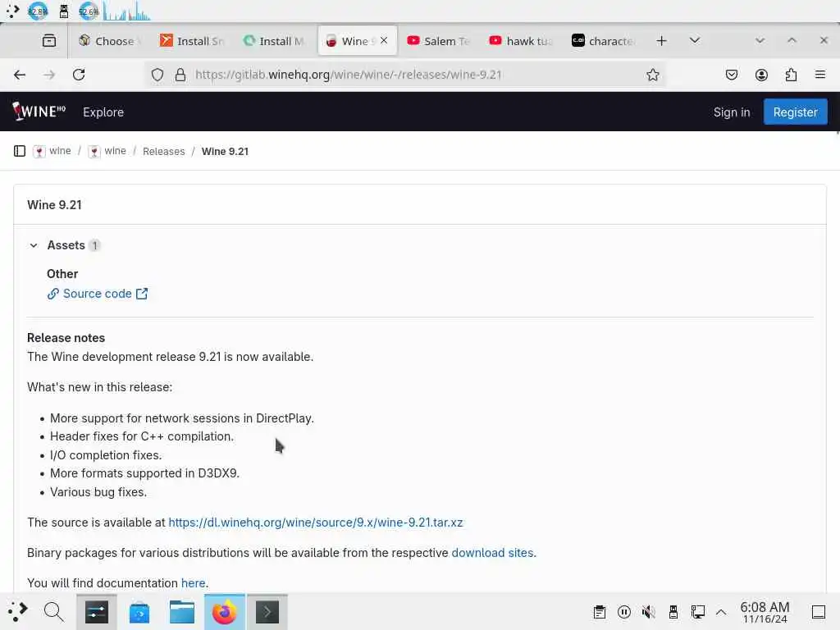Open clipboard tray icon
This screenshot has width=840, height=630.
[600, 612]
